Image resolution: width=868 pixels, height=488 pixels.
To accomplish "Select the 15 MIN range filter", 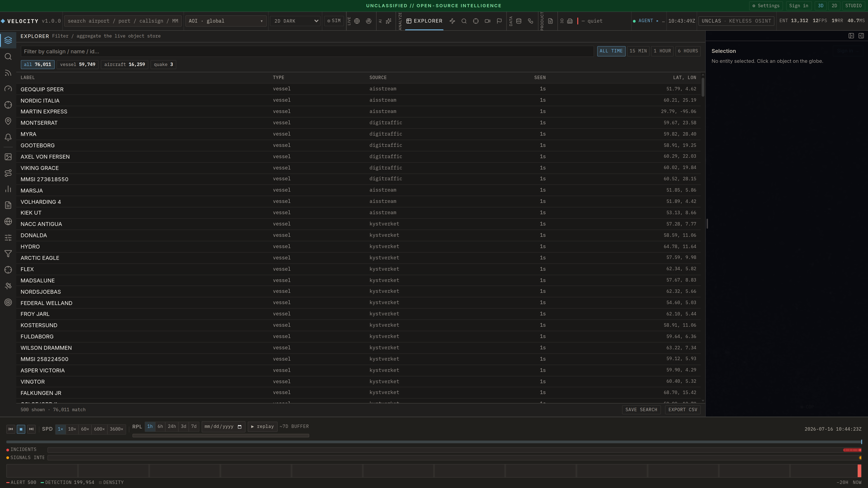I will coord(638,51).
